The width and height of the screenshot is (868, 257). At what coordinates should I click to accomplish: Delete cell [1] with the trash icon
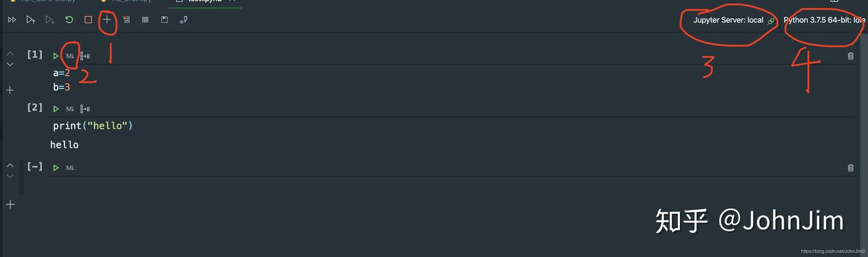point(851,56)
